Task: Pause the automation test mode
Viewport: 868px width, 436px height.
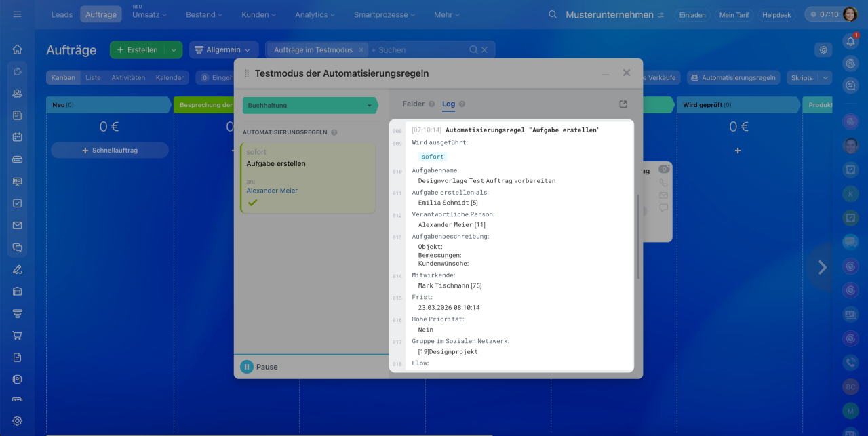Action: (x=259, y=367)
